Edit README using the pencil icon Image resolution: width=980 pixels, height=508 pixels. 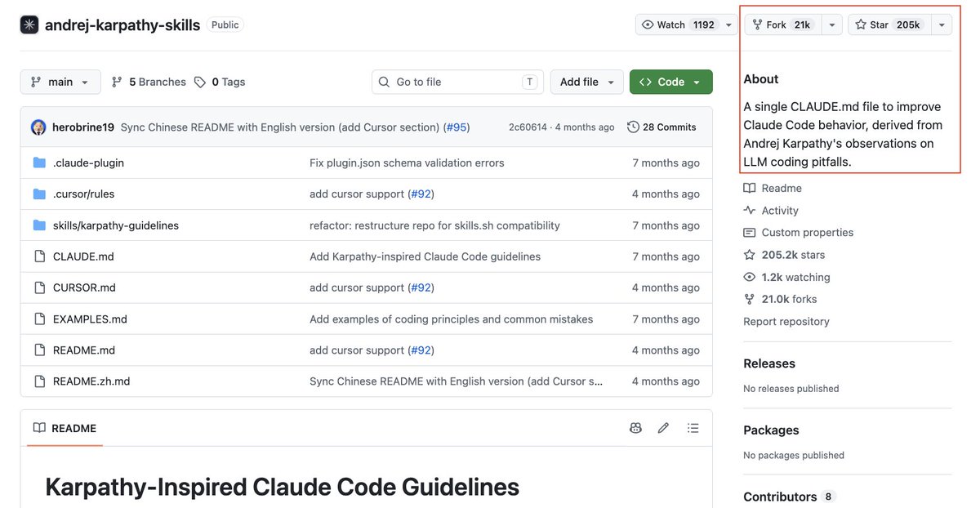point(663,428)
